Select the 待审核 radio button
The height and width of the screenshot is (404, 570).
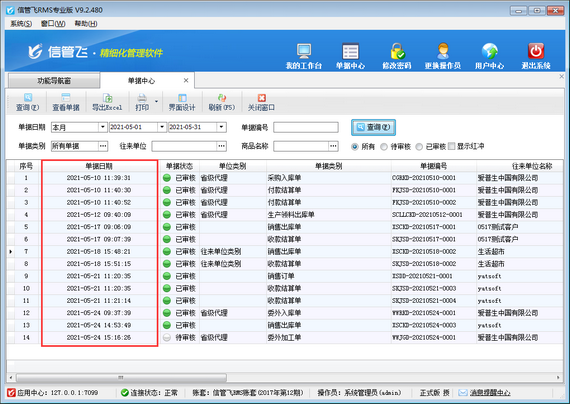[384, 147]
